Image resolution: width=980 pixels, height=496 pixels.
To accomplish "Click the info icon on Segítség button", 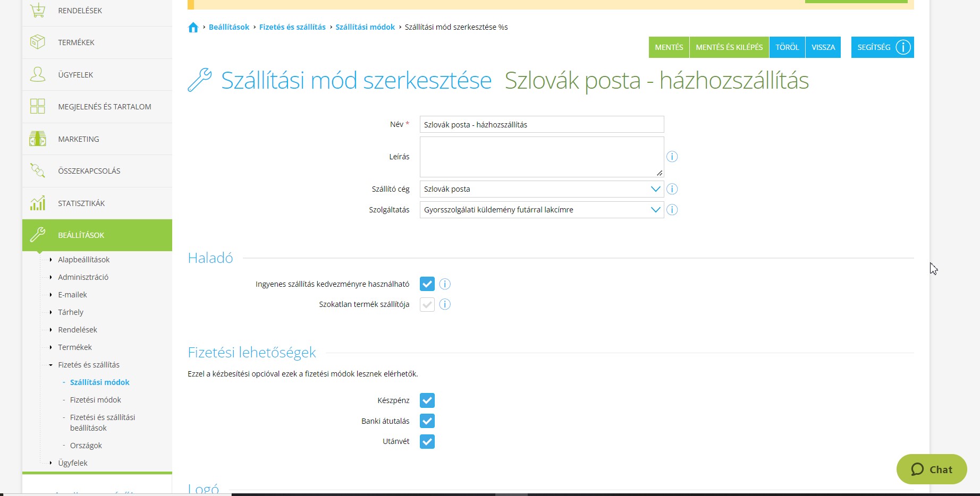I will pos(903,47).
